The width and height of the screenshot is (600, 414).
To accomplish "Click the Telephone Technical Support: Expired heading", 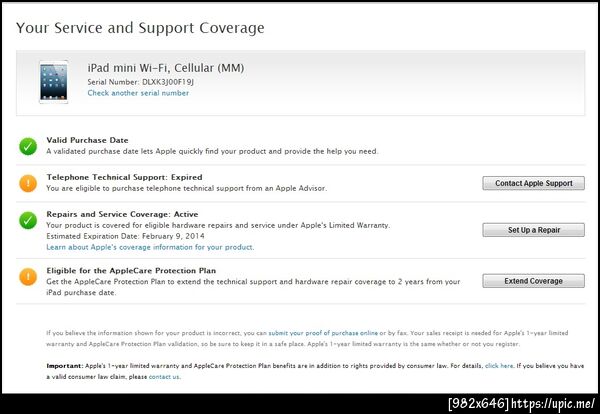I will pos(124,177).
